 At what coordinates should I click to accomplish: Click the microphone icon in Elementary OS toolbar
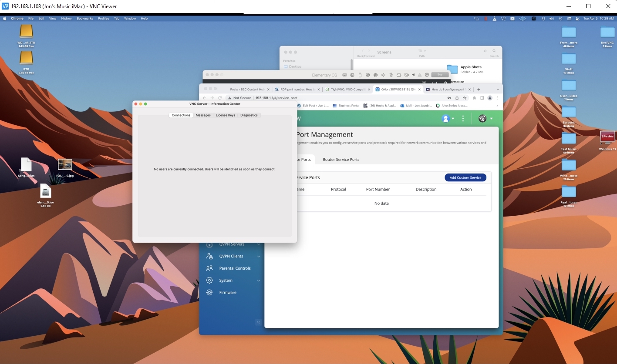[x=391, y=75]
